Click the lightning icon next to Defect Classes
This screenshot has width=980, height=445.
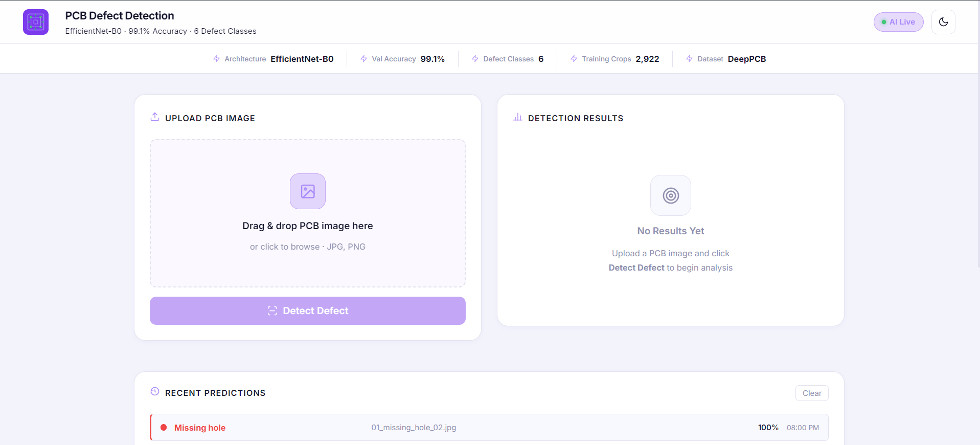point(475,59)
